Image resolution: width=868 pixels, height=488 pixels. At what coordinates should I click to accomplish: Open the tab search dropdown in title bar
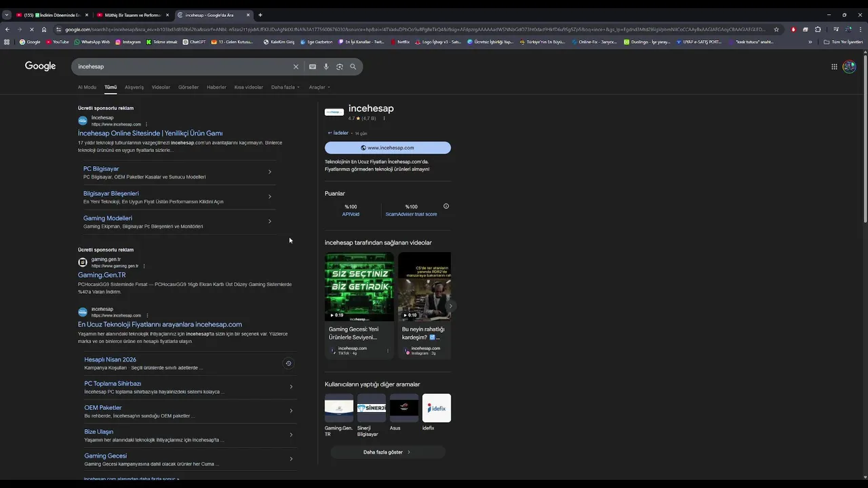pos(6,15)
